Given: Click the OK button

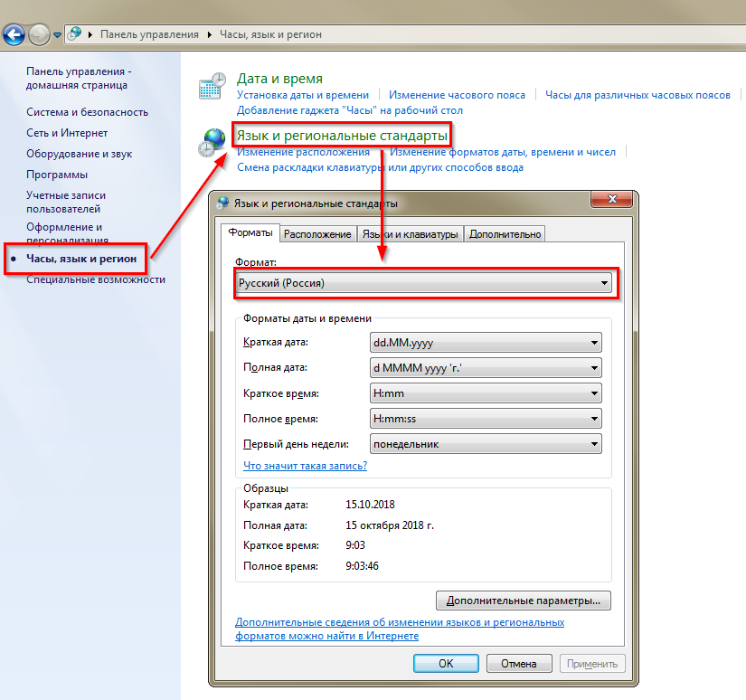Looking at the screenshot, I should (x=446, y=663).
